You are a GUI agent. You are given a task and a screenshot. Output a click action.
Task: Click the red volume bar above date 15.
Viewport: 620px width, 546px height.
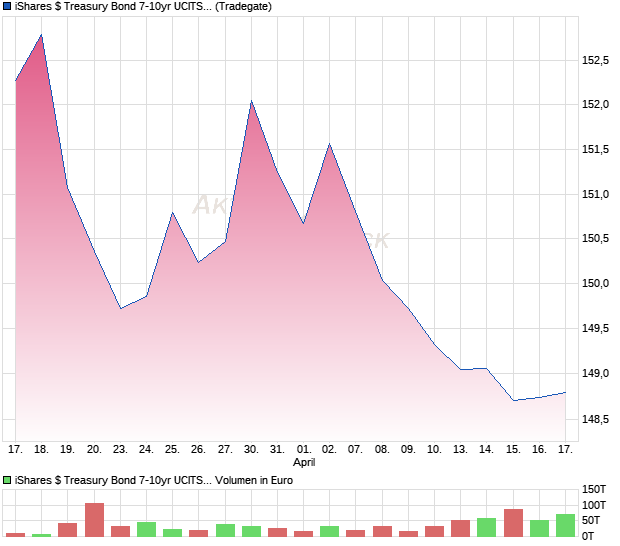click(513, 523)
